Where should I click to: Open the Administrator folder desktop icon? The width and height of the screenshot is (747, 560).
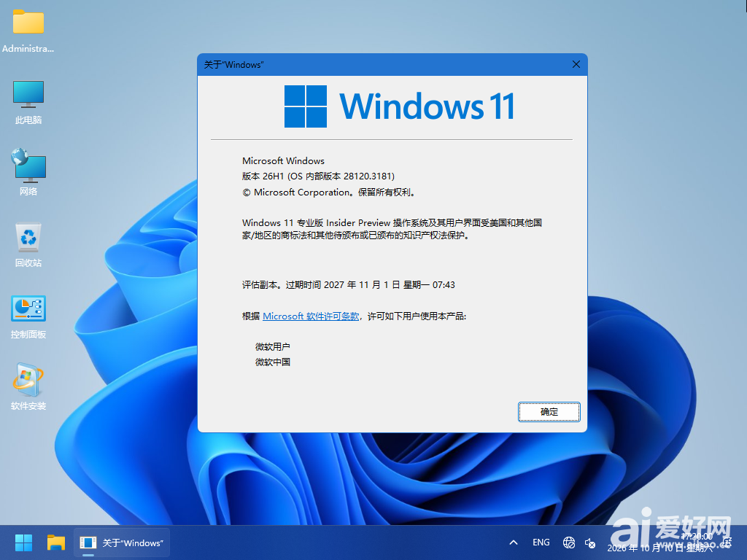click(28, 31)
